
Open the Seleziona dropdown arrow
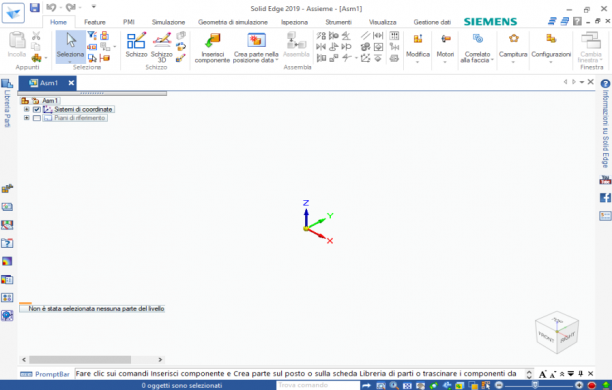pos(70,62)
